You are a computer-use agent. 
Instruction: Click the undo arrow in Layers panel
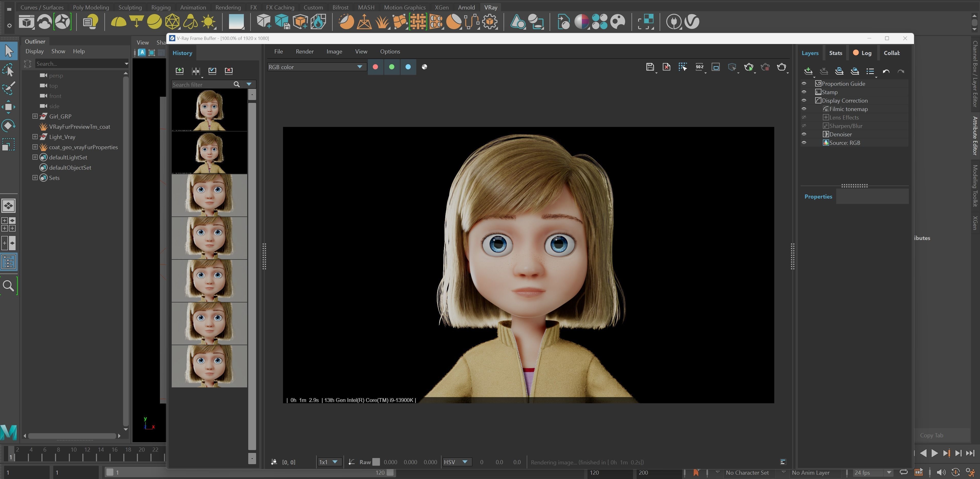886,71
